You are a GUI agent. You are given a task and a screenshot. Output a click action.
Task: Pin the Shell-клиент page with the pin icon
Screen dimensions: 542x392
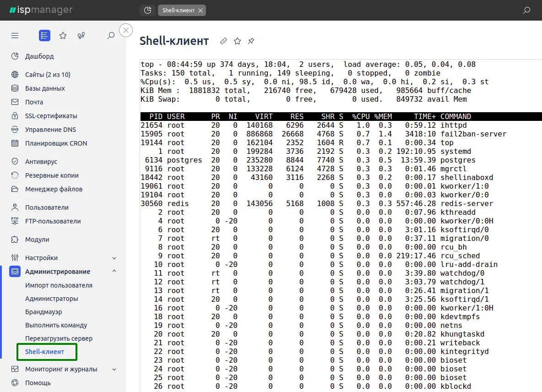click(x=251, y=41)
